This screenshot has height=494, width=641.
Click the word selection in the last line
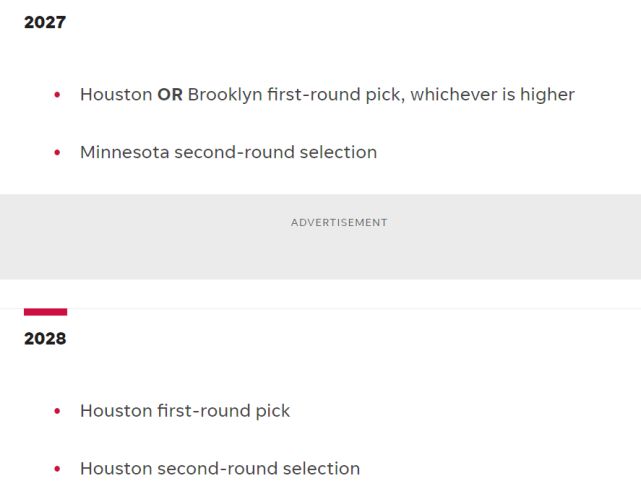[321, 469]
